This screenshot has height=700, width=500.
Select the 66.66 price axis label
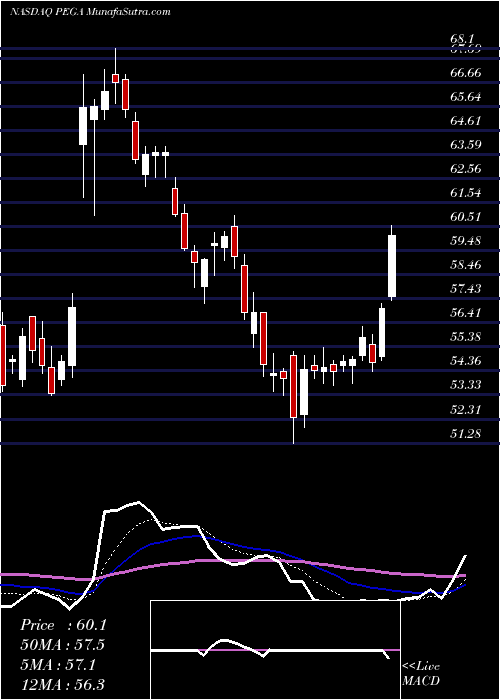465,73
